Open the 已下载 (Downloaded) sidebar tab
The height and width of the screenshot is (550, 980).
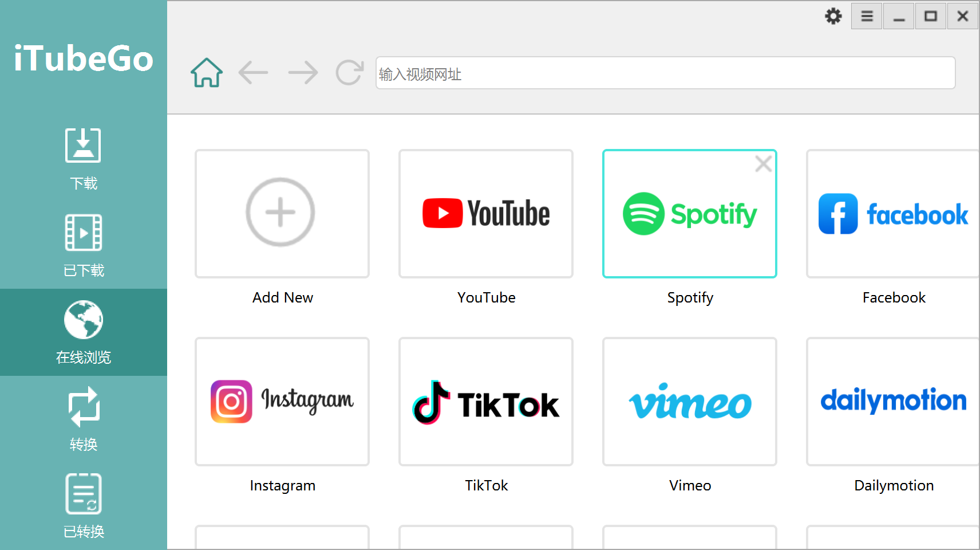84,246
